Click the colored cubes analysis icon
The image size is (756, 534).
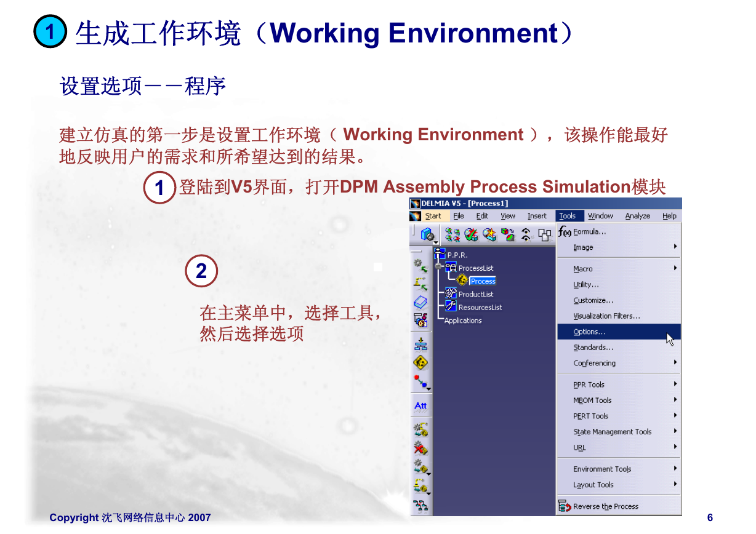(x=508, y=234)
